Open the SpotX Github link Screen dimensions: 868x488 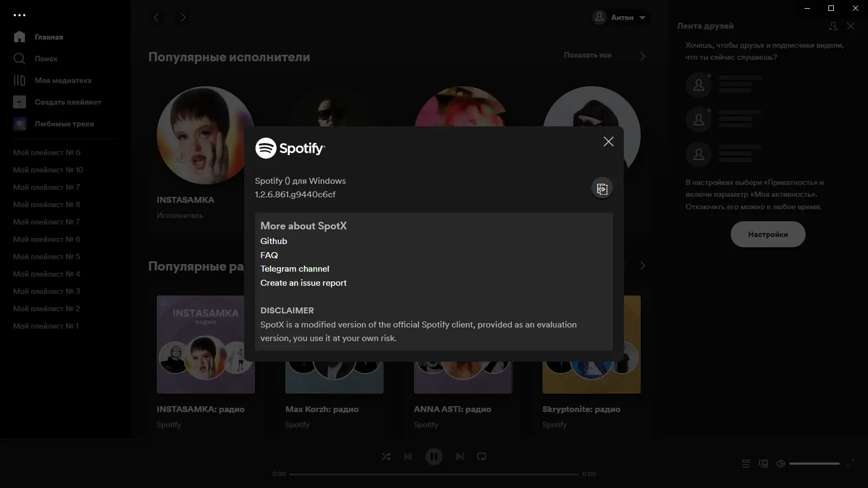[273, 241]
